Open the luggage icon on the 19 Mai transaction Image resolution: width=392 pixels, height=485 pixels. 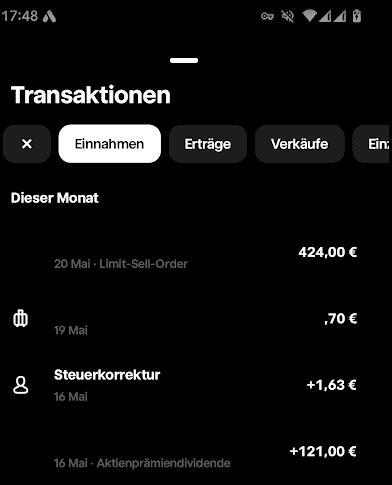click(20, 318)
